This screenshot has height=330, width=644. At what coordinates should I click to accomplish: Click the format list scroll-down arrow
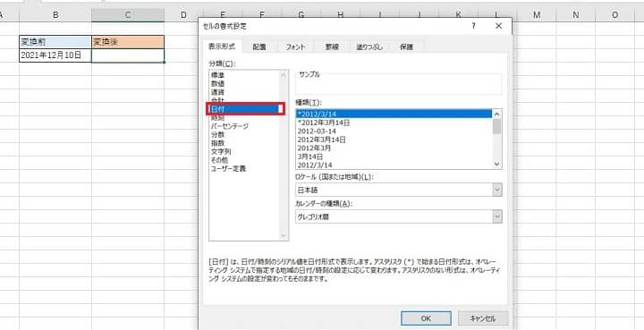point(497,165)
